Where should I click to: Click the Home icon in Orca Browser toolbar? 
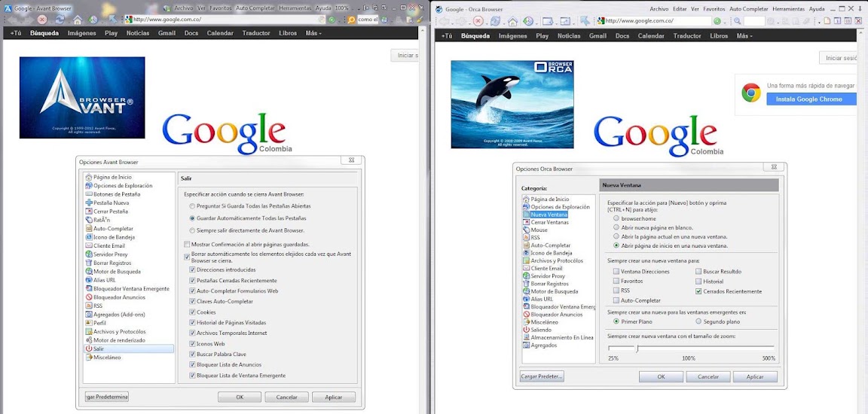513,21
